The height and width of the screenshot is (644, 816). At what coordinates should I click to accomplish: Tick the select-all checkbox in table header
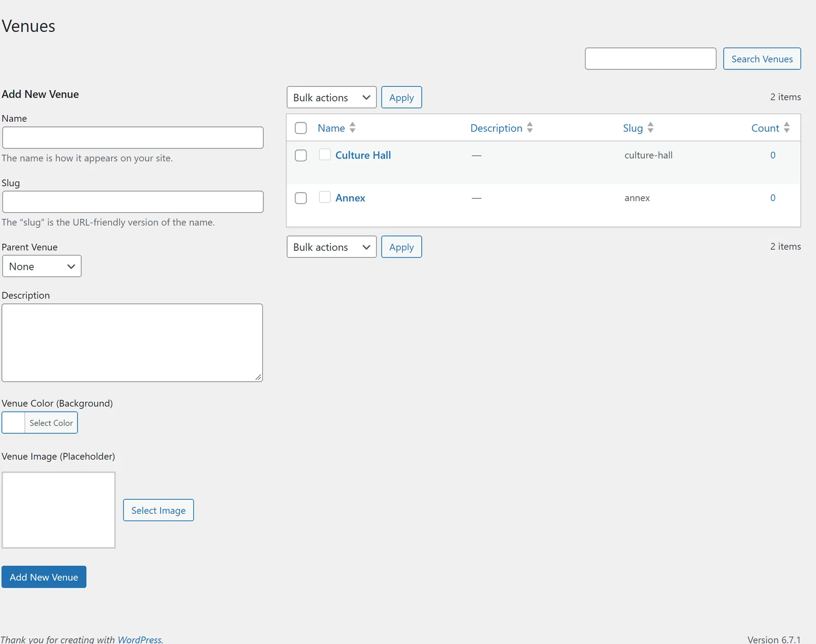[301, 128]
